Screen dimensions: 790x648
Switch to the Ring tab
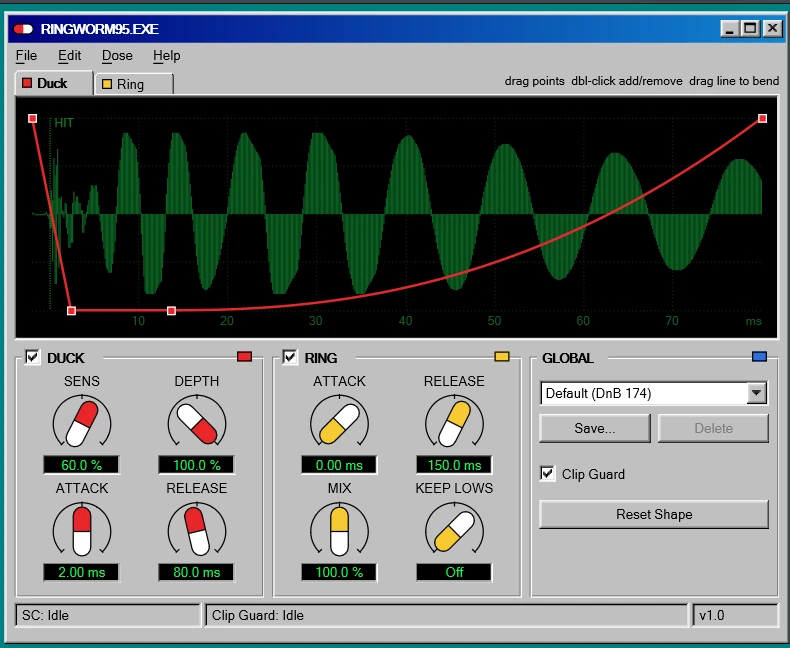[x=134, y=84]
